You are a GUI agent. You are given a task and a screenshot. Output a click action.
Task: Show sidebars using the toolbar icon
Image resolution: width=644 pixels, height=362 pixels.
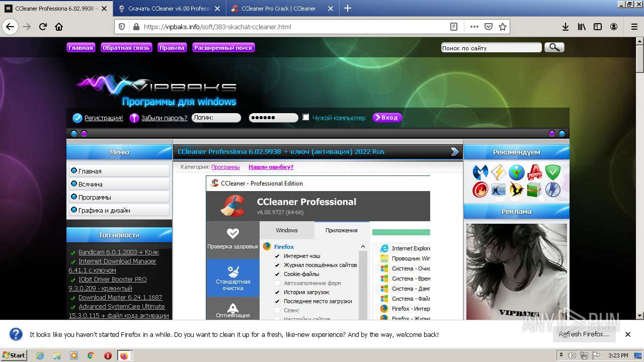598,27
